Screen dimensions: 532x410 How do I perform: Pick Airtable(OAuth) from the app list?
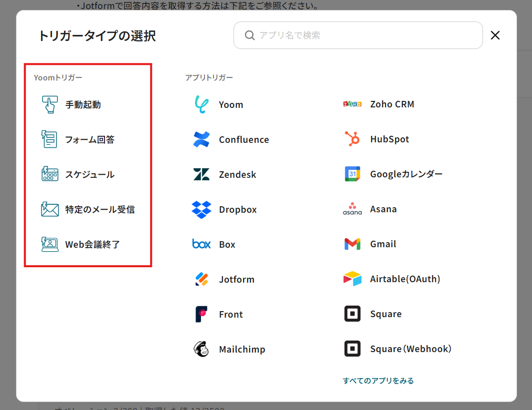tap(404, 279)
